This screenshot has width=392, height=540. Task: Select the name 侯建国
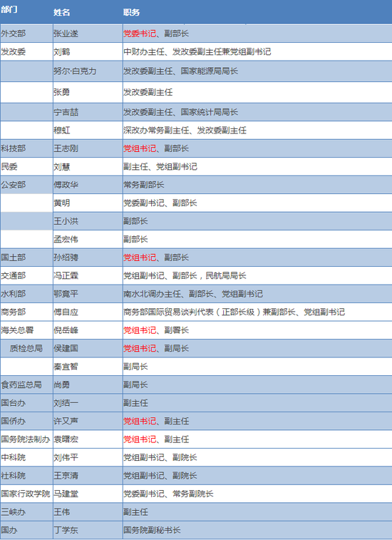(x=66, y=348)
